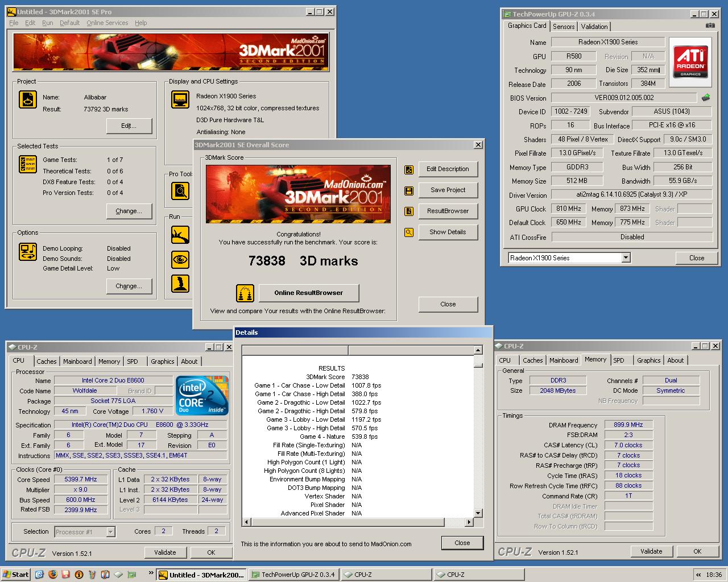The height and width of the screenshot is (582, 728).
Task: Click the BIOS Version VER009.012.005.002 field
Action: (624, 98)
